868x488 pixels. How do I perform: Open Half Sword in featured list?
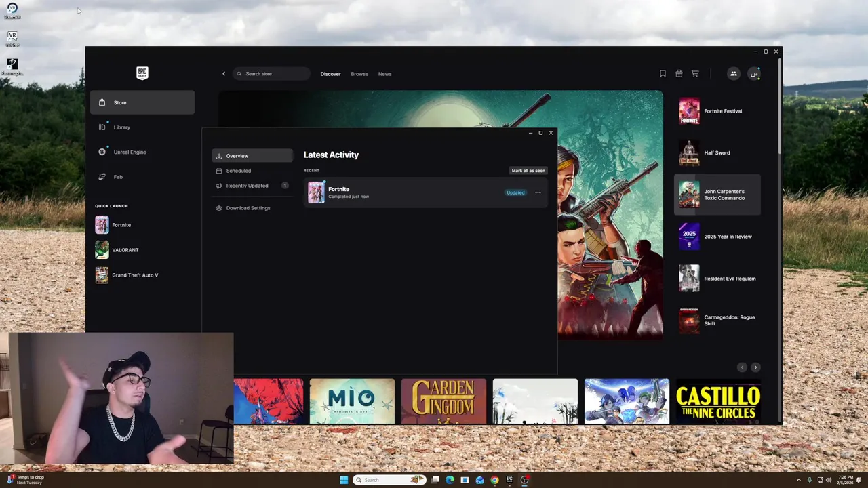(x=717, y=153)
